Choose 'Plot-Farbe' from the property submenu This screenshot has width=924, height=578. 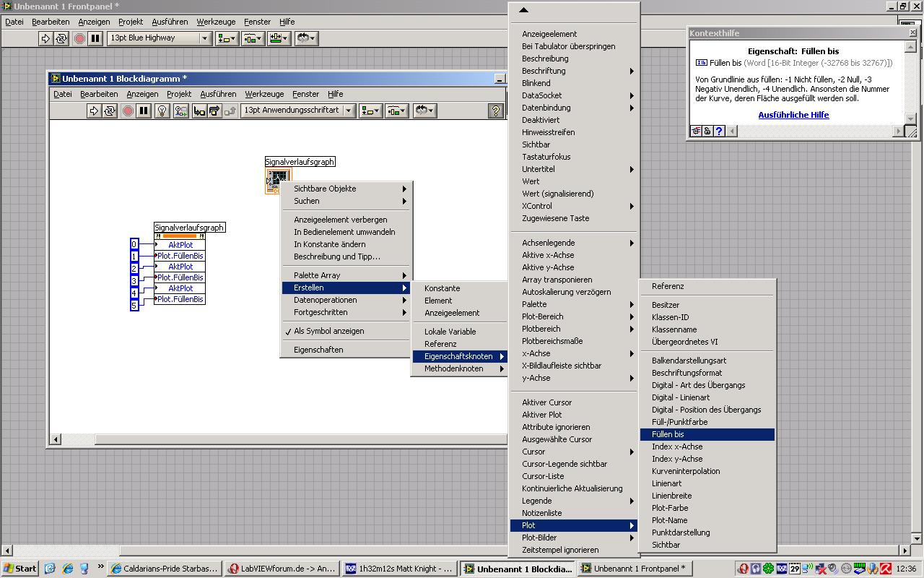(x=670, y=508)
